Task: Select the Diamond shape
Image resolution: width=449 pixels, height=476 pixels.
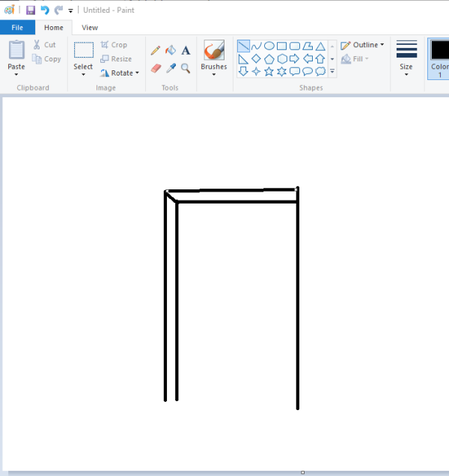Action: [x=256, y=59]
